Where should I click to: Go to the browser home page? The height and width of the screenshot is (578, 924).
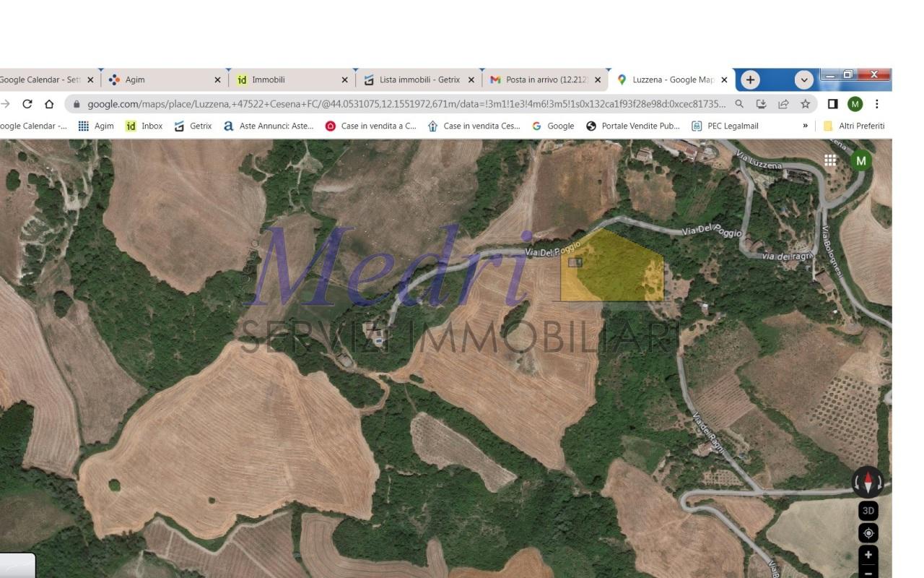(x=49, y=104)
